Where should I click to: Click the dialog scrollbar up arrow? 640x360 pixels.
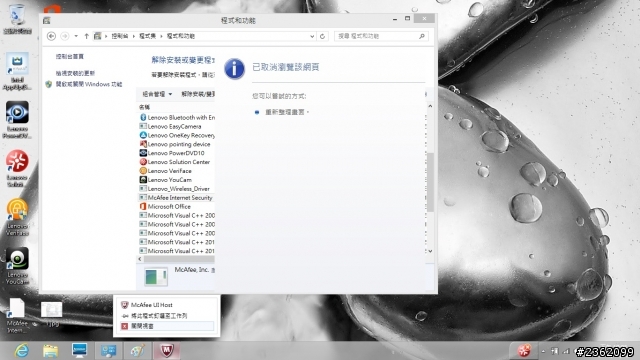tap(430, 106)
